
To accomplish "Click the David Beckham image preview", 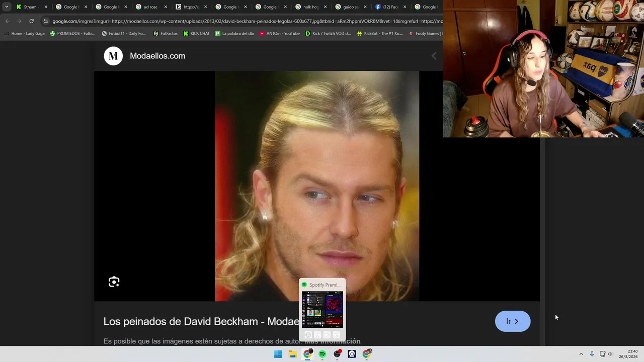I will point(317,186).
